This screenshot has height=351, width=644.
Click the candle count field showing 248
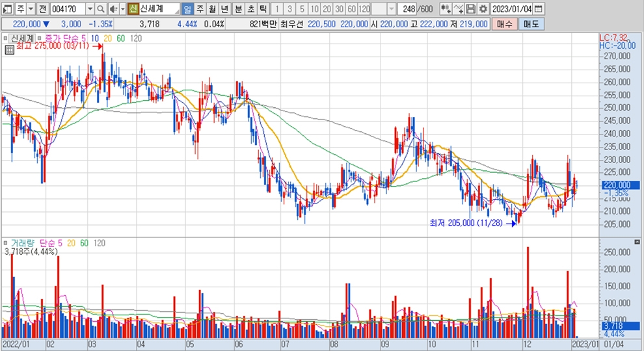(x=409, y=9)
